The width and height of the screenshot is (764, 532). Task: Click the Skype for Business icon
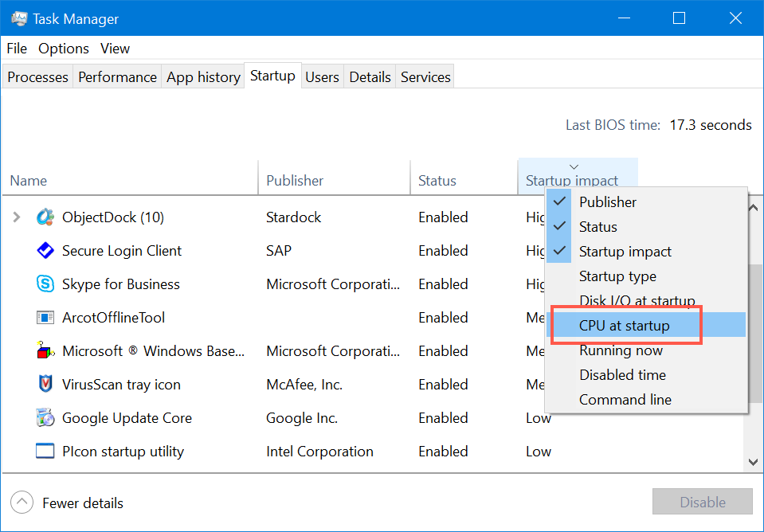coord(45,284)
